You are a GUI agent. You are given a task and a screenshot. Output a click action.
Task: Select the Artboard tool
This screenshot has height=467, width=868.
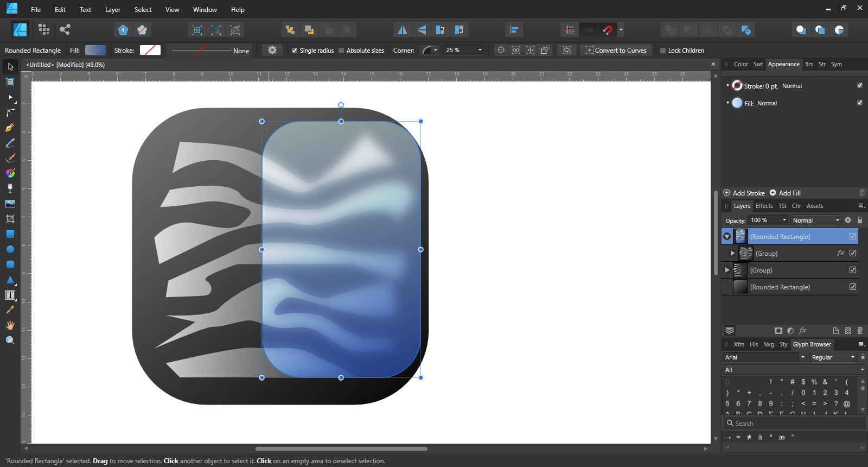10,82
